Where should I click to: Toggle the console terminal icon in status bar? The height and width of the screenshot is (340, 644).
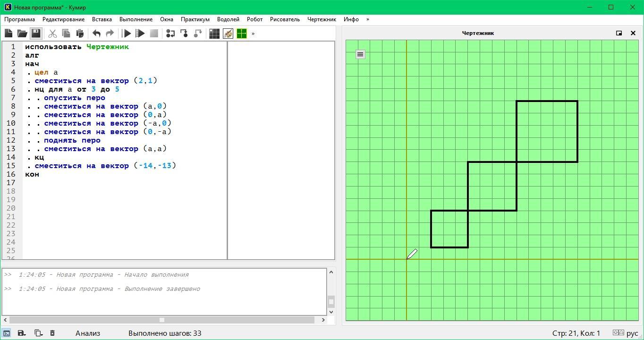(x=7, y=333)
